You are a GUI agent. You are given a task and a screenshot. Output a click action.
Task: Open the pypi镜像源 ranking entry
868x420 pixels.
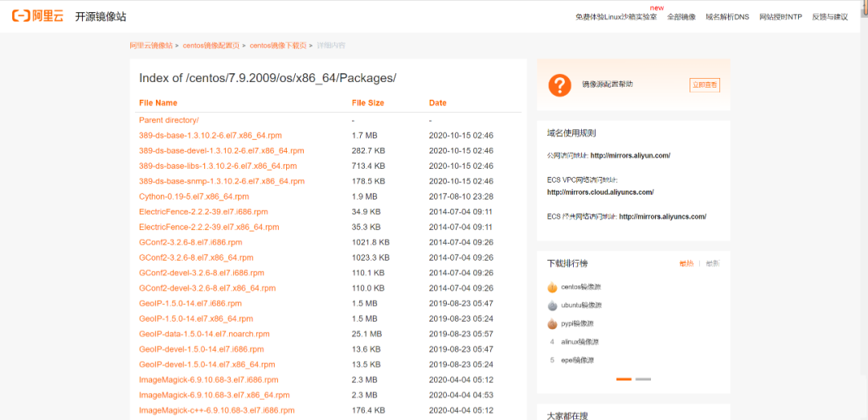coord(577,323)
